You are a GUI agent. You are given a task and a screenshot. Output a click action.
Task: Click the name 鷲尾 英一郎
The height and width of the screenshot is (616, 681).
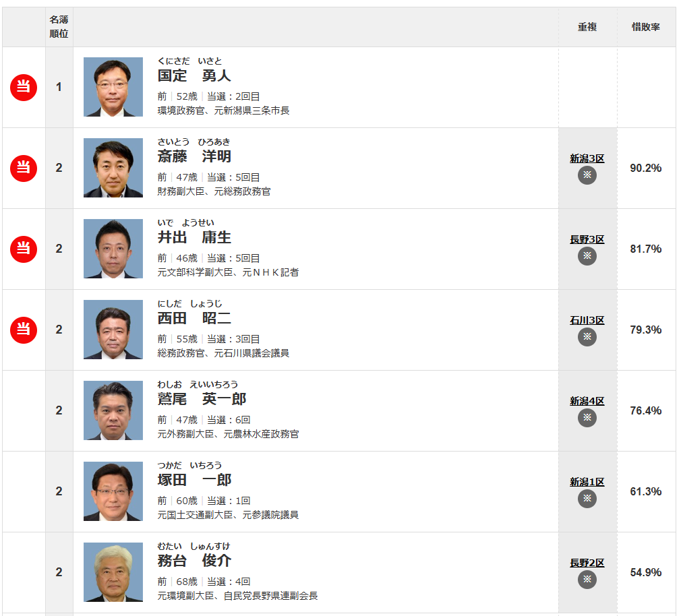click(x=202, y=398)
